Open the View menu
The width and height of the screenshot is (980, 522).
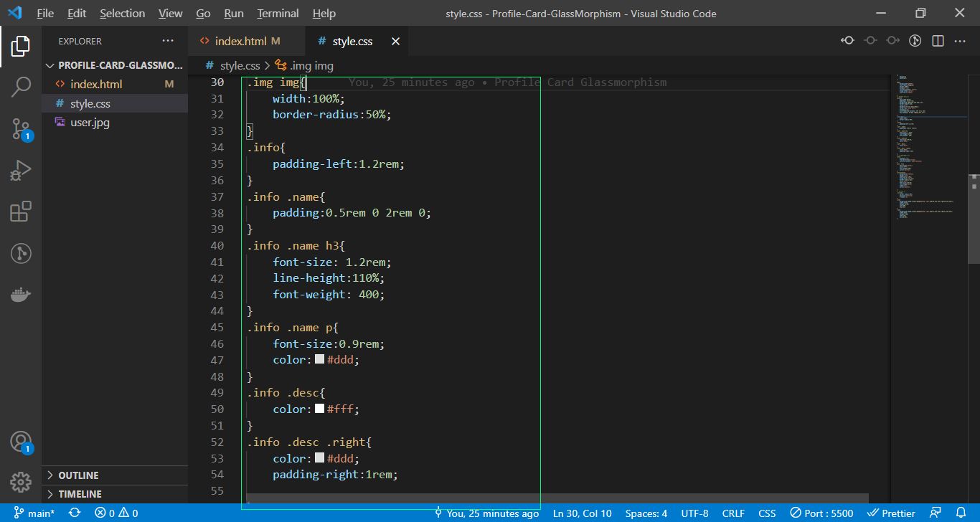(170, 14)
